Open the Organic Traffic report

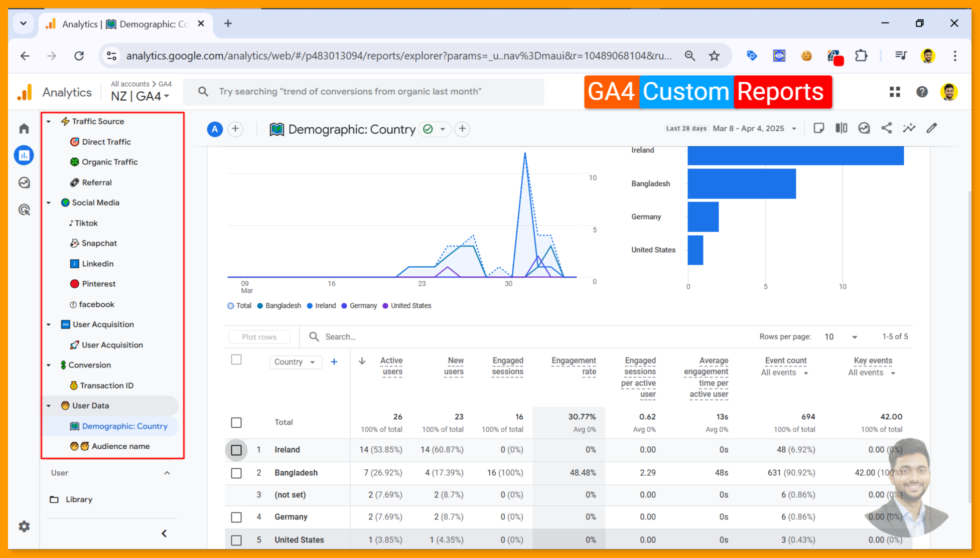109,162
